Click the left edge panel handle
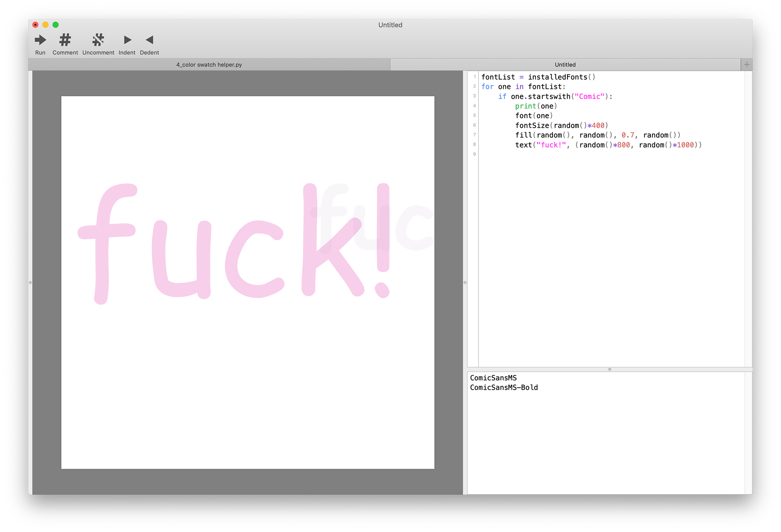 tap(30, 282)
